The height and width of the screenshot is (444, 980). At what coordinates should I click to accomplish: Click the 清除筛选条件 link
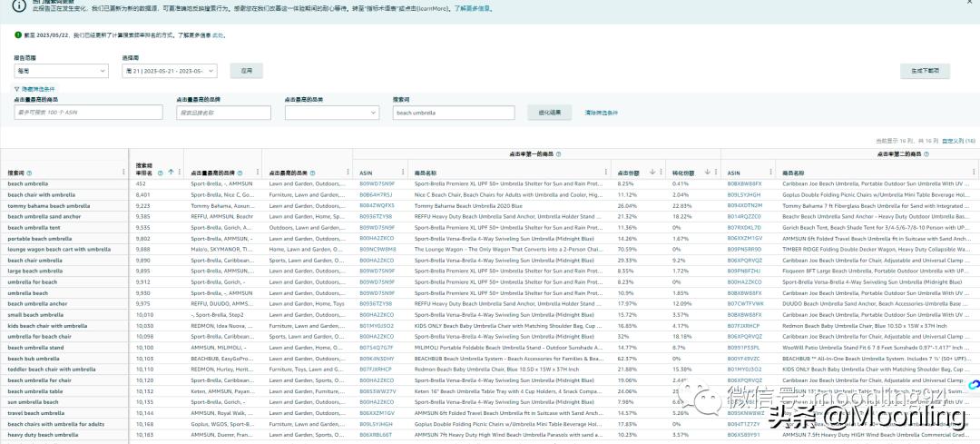point(602,113)
